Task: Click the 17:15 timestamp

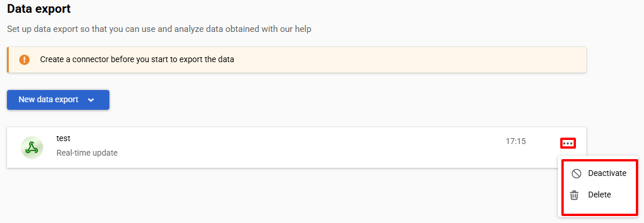Action: [515, 142]
